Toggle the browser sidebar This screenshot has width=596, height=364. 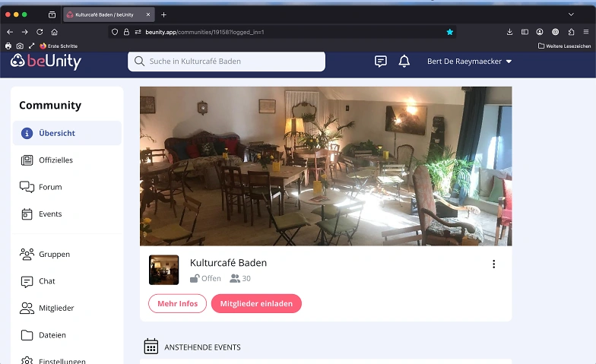(x=525, y=32)
